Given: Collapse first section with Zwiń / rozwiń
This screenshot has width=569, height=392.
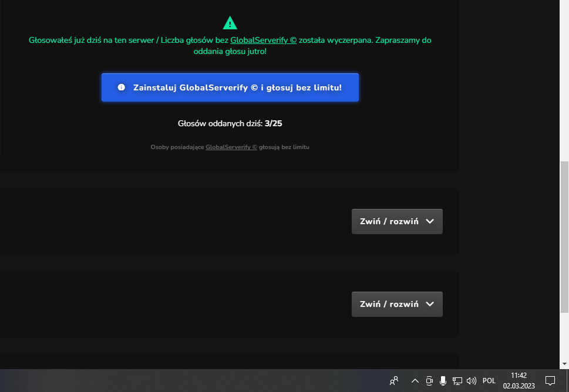Looking at the screenshot, I should tap(397, 222).
